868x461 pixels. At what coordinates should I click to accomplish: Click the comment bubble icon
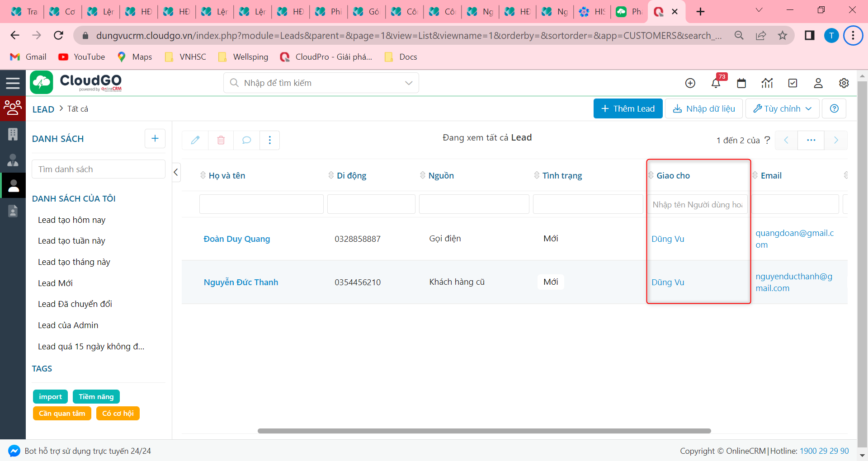tap(246, 140)
